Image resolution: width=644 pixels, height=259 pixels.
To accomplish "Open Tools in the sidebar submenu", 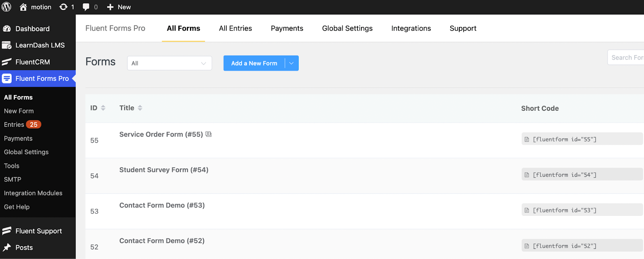I will [x=12, y=166].
